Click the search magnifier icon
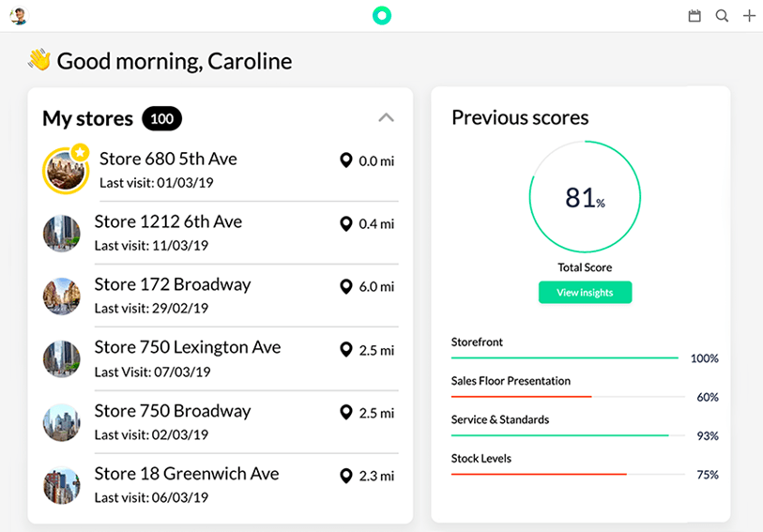 (x=722, y=16)
